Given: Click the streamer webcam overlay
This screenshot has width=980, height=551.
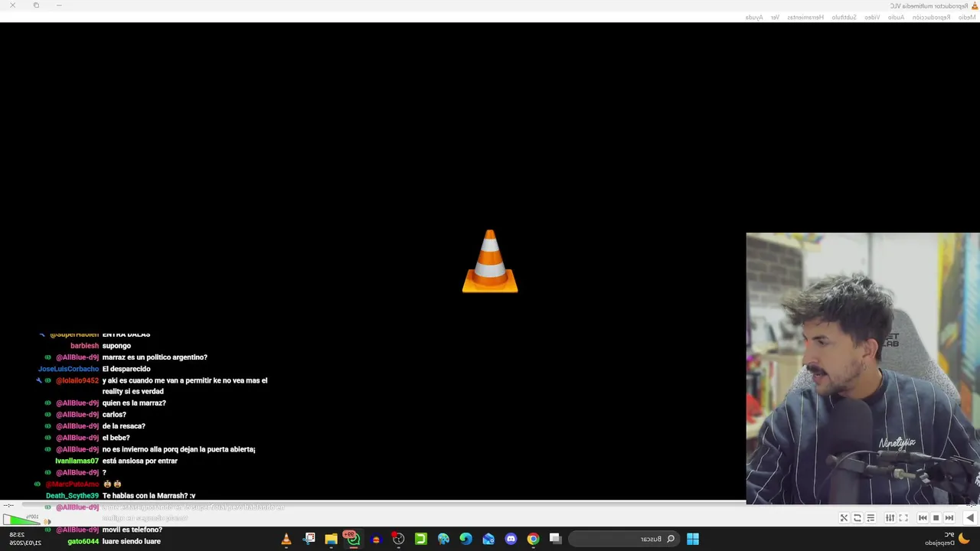Looking at the screenshot, I should [x=863, y=368].
